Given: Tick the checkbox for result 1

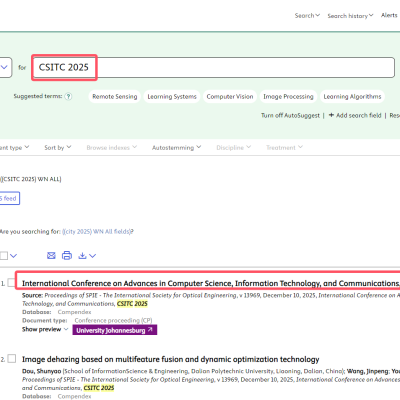Looking at the screenshot, I should click(12, 283).
